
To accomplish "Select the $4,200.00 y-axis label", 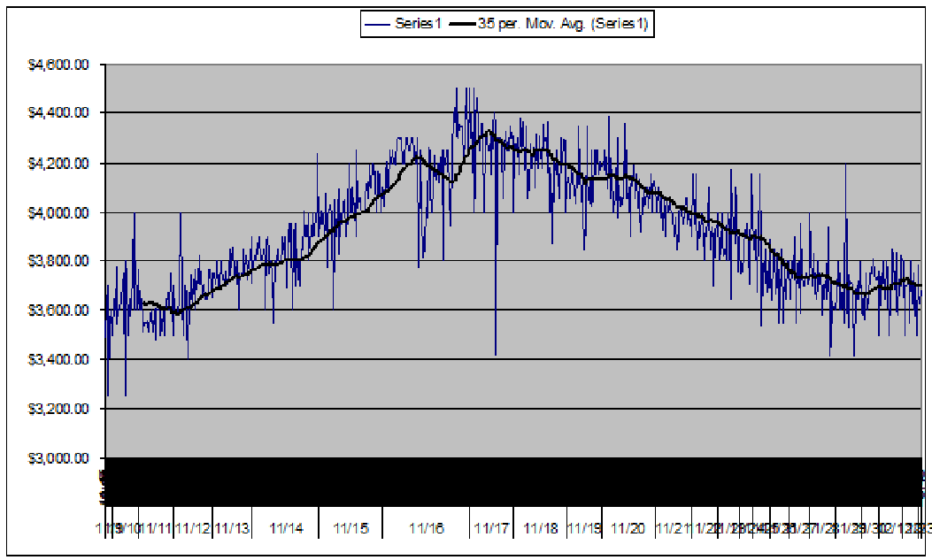I will tap(58, 164).
